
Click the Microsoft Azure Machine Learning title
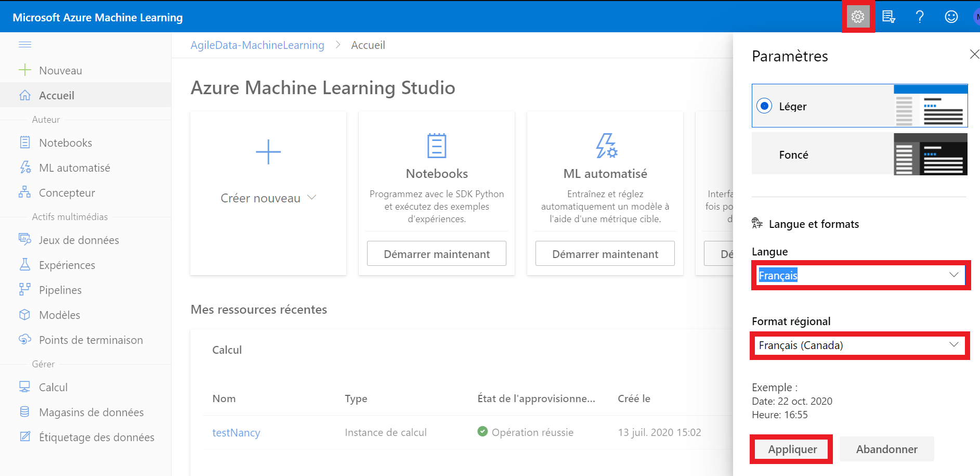click(98, 17)
